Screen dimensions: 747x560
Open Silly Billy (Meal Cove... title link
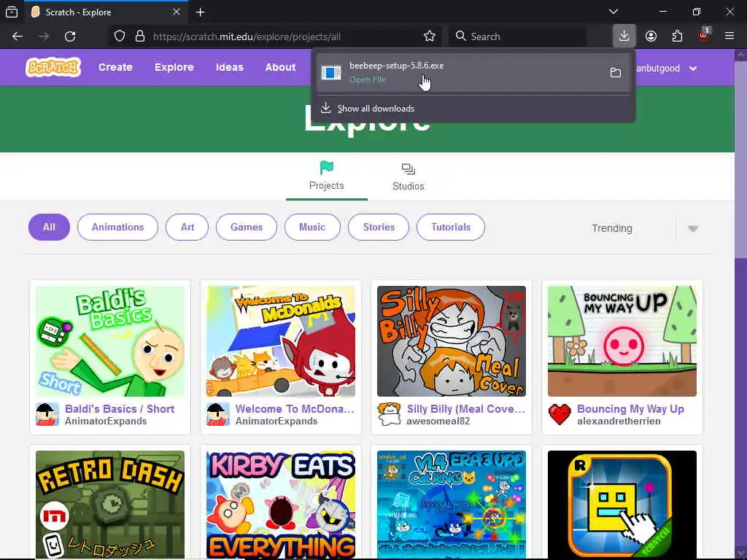pos(465,409)
